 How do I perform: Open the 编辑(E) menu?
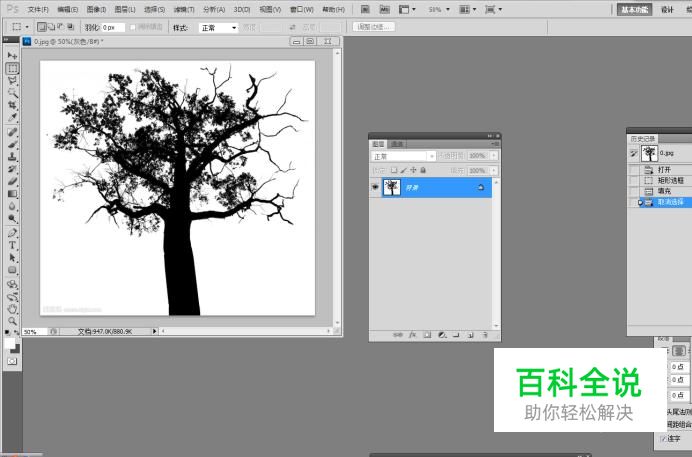click(x=68, y=9)
